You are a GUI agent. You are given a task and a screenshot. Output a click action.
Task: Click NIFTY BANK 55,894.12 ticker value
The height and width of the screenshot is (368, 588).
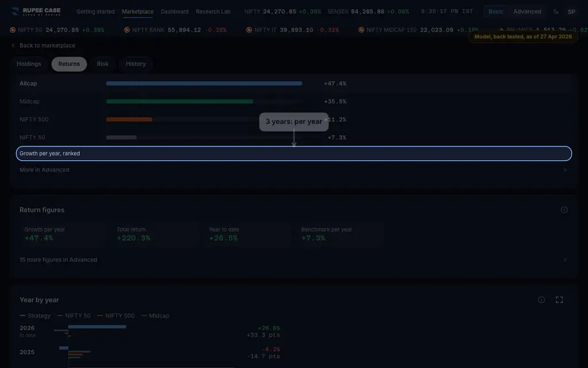(184, 30)
